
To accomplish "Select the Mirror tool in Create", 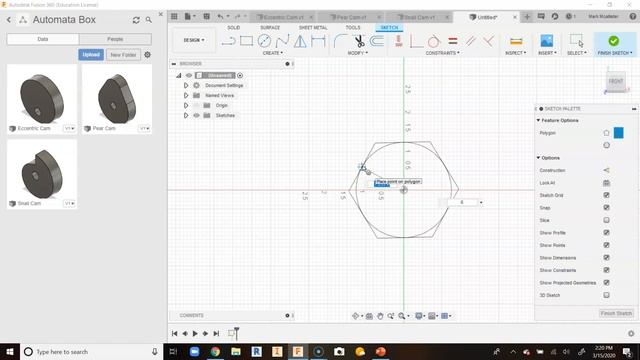I will click(300, 41).
